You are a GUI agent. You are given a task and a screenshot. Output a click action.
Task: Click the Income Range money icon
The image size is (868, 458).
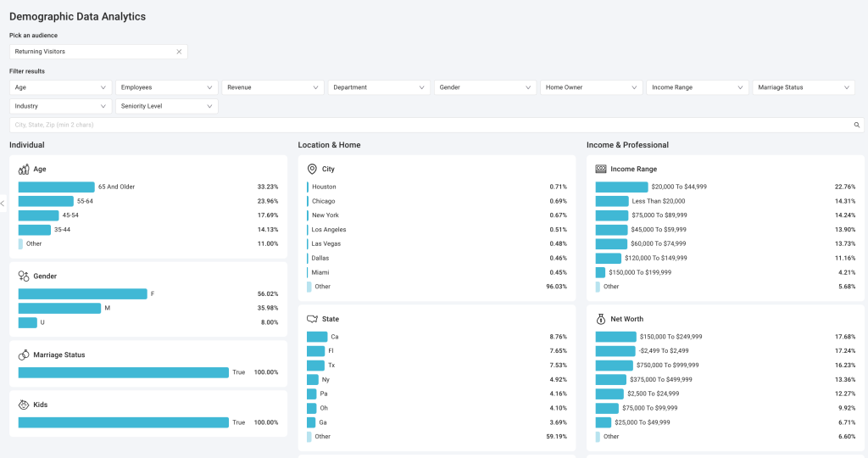[x=601, y=169]
